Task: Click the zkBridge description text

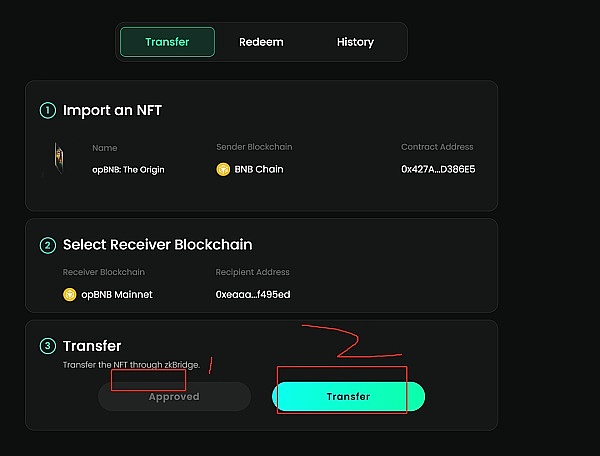Action: [131, 365]
